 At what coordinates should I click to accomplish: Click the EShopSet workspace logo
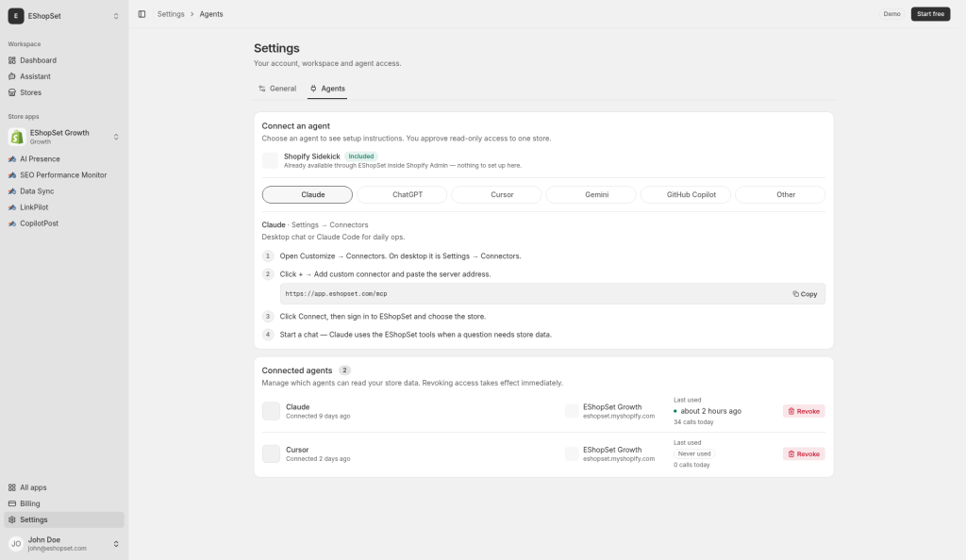click(x=16, y=16)
